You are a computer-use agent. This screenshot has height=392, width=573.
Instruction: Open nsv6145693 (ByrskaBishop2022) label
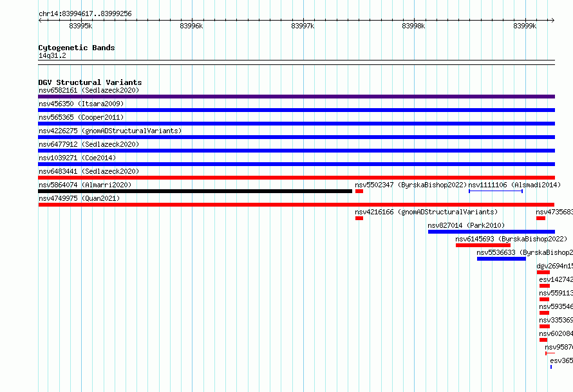[511, 239]
